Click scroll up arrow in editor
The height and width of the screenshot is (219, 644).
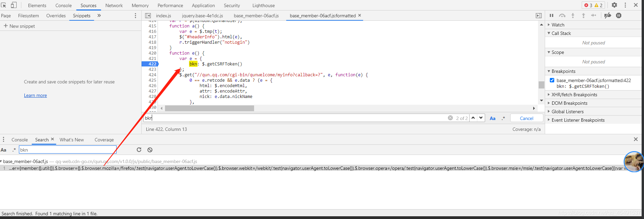541,24
